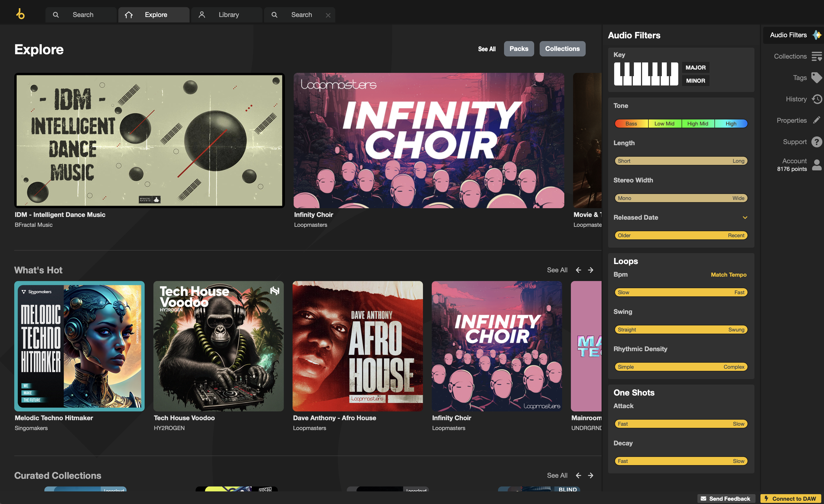
Task: Enable the Match Tempo option
Action: point(728,274)
